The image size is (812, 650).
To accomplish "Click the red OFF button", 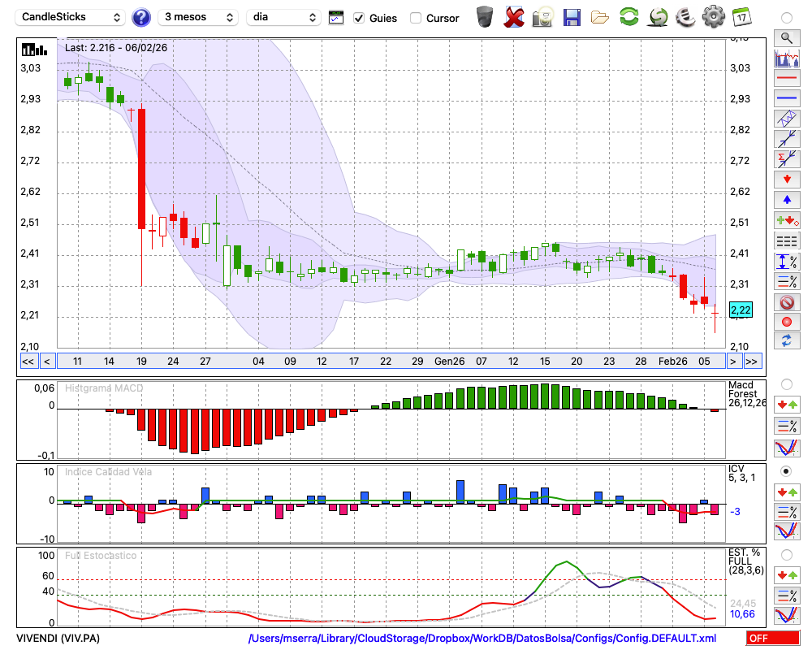I will click(x=771, y=638).
